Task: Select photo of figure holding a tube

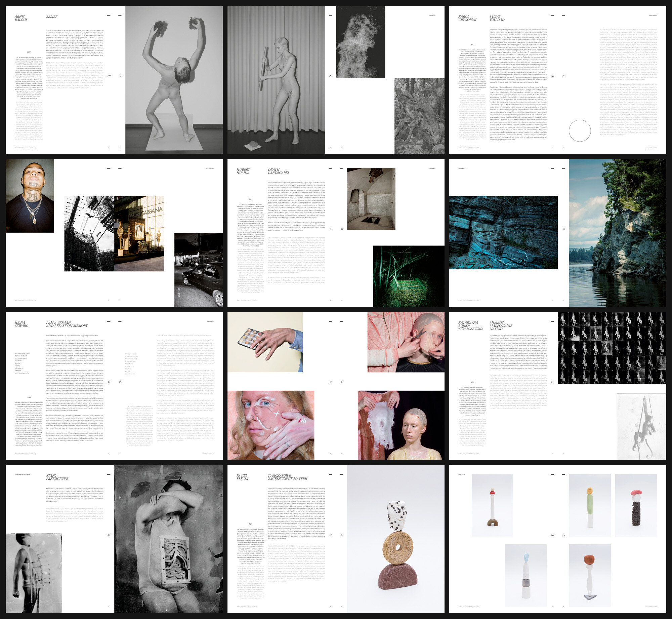Action: (x=276, y=80)
